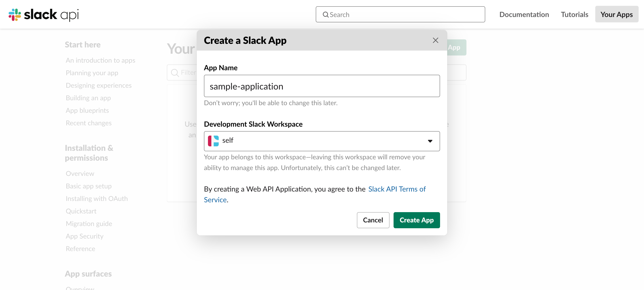This screenshot has width=644, height=290.
Task: Click inside the top search input
Action: [400, 15]
